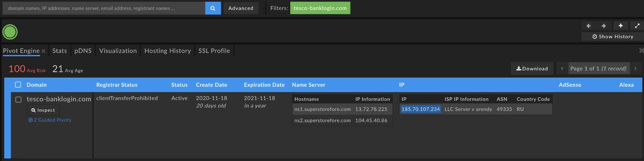Click expiration date 2021-11-18

click(259, 98)
